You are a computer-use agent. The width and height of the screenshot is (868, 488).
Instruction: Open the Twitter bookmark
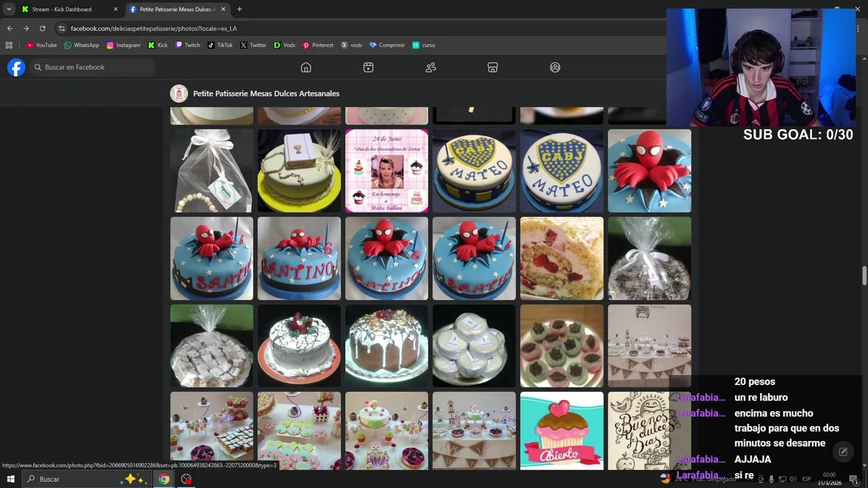pos(253,45)
